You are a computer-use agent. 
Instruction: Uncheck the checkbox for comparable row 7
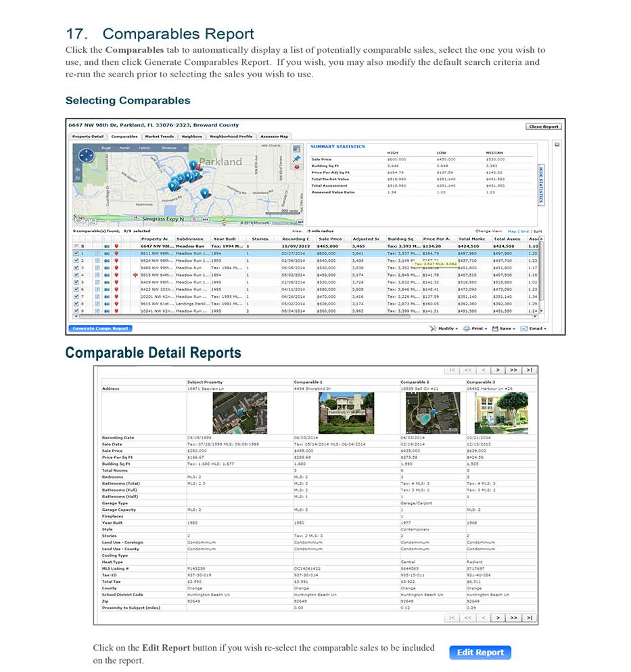[x=76, y=296]
